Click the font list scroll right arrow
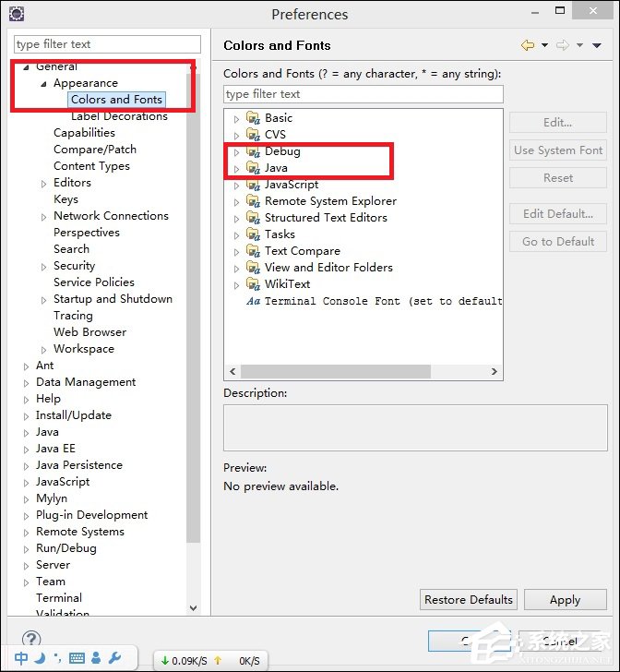The height and width of the screenshot is (672, 620). 494,372
